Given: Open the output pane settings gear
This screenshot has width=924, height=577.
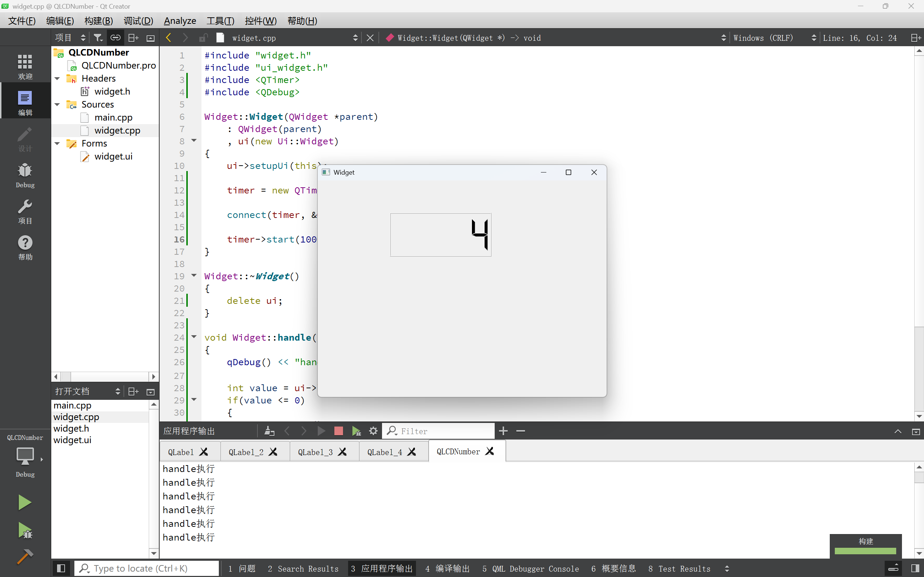Looking at the screenshot, I should tap(373, 431).
